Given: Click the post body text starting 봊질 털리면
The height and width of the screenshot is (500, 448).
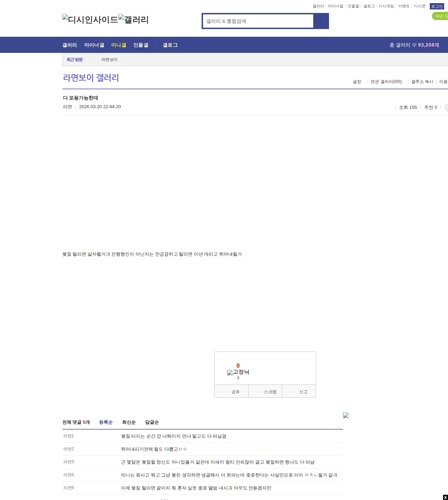Looking at the screenshot, I should [152, 254].
